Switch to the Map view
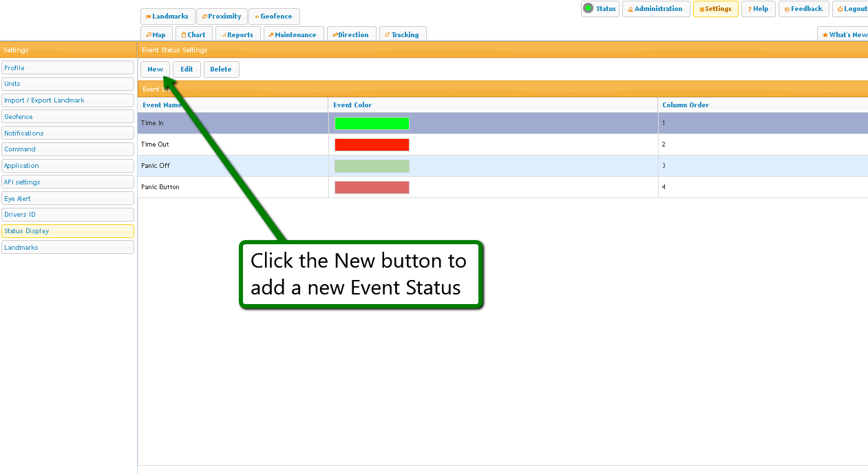 pos(156,34)
